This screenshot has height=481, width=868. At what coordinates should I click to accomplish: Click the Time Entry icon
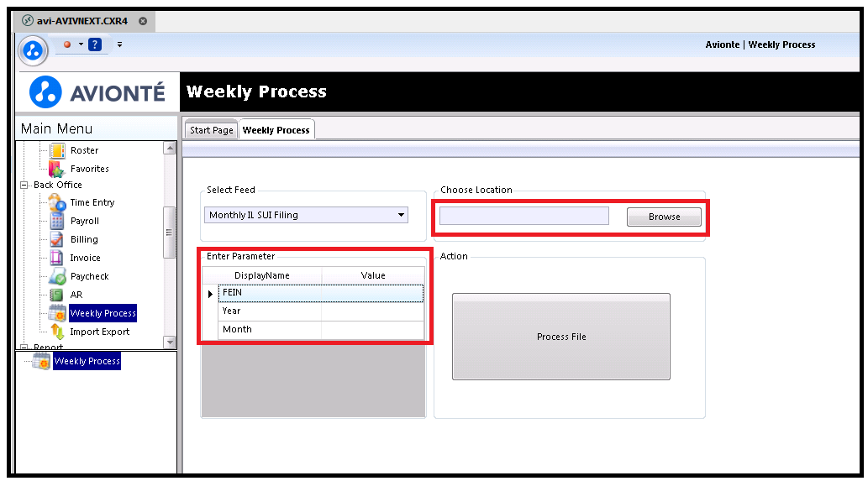tap(57, 202)
